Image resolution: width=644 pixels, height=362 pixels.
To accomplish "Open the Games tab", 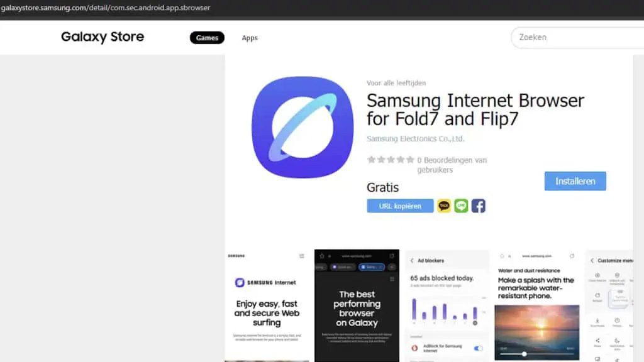I will 207,38.
